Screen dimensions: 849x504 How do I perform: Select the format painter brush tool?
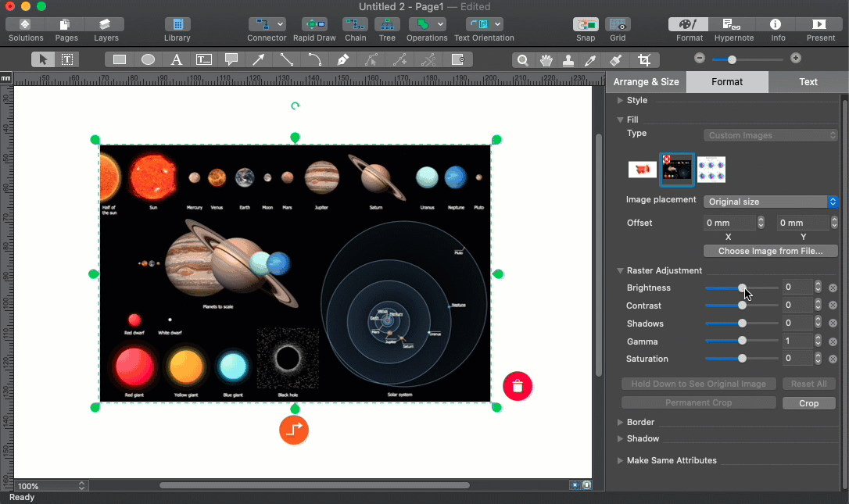(x=615, y=60)
